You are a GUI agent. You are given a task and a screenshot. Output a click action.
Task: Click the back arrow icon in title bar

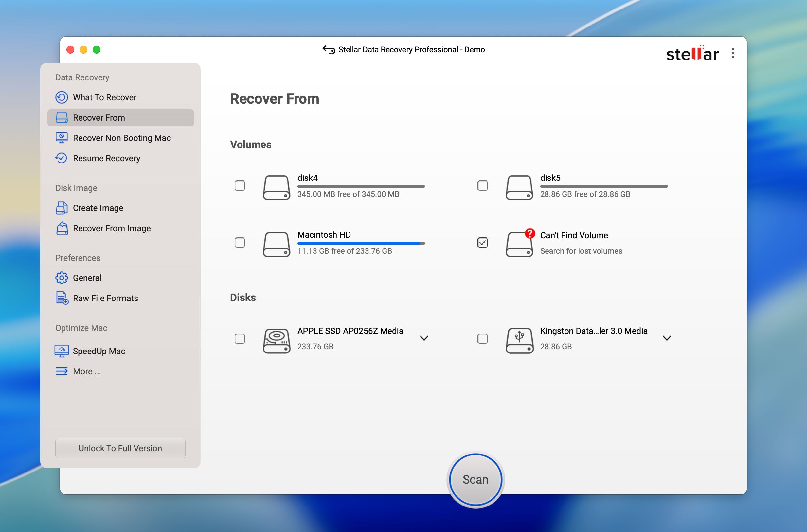coord(329,50)
